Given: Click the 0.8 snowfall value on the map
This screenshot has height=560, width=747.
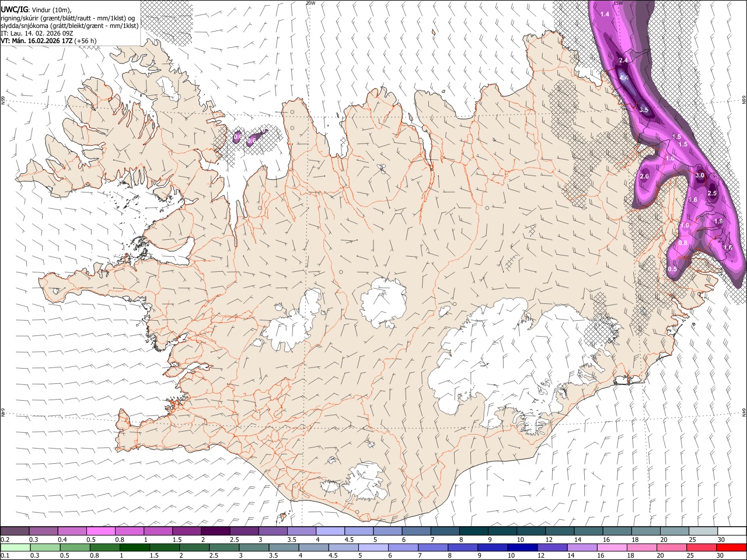Looking at the screenshot, I should click(x=683, y=243).
